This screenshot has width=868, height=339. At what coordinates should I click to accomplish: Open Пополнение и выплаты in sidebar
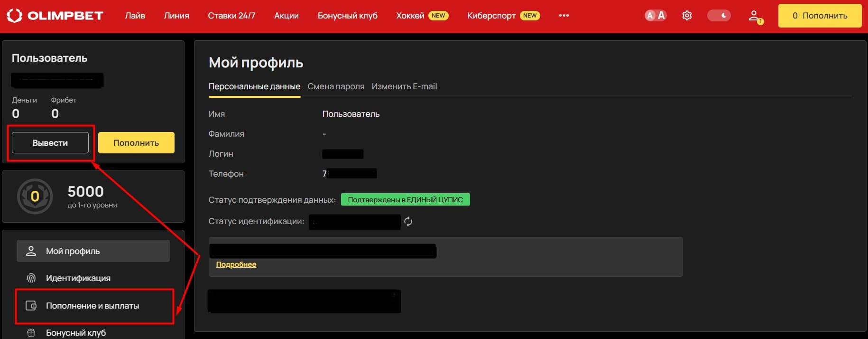pos(93,306)
